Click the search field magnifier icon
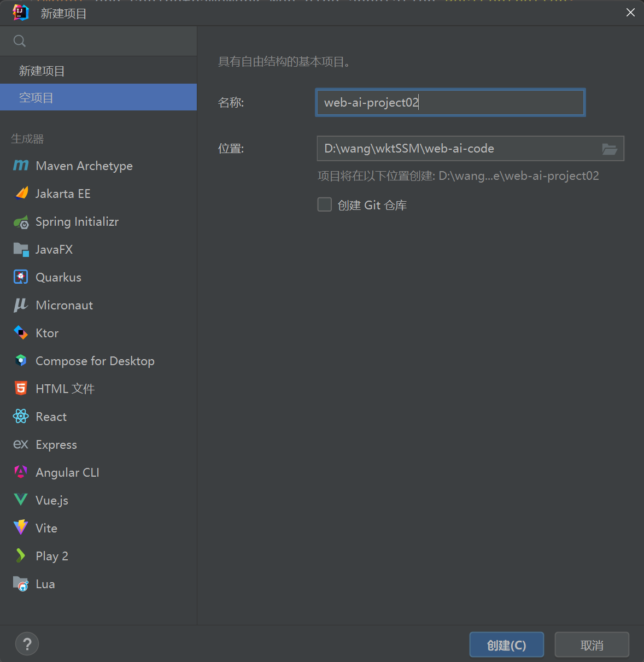This screenshot has height=662, width=644. pos(20,41)
